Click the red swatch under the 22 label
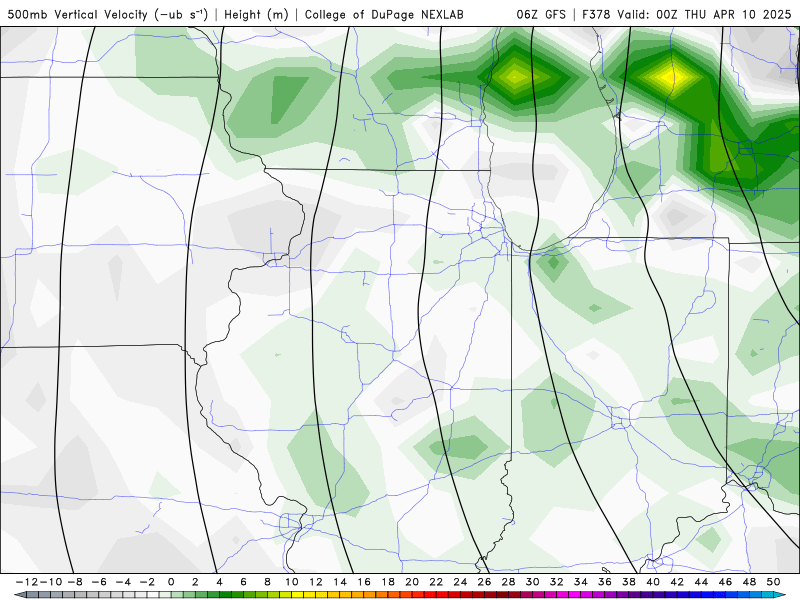 [x=442, y=595]
